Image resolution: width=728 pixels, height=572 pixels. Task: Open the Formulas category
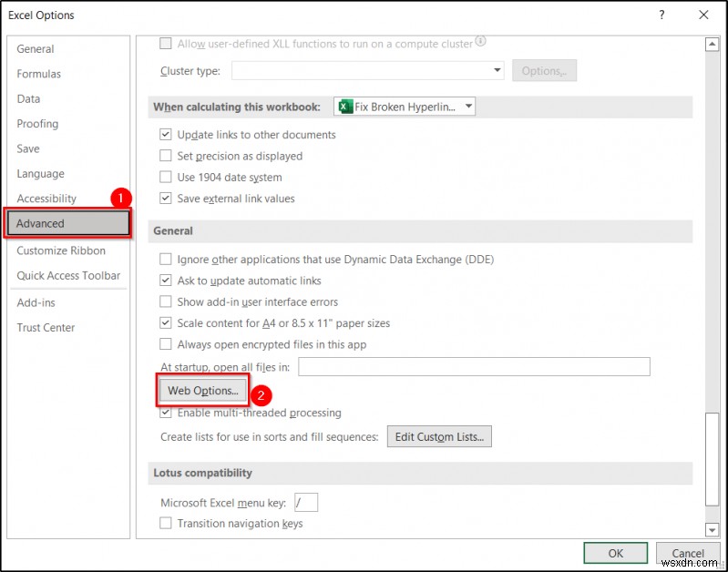click(x=38, y=74)
